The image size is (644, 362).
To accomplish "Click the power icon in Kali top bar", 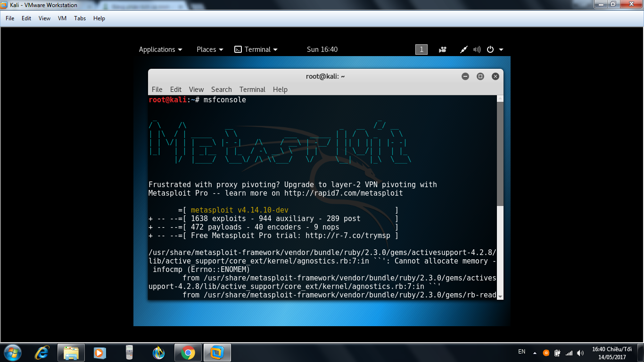I will coord(490,49).
